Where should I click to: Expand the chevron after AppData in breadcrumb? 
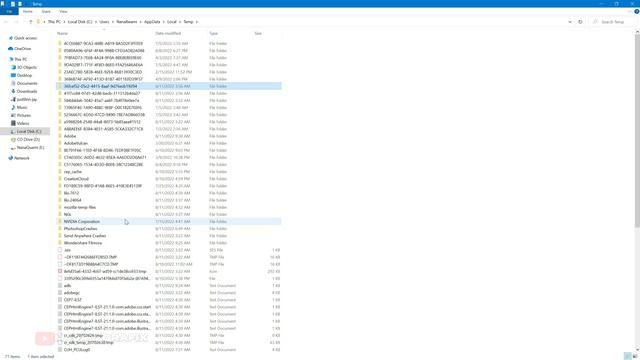(x=164, y=22)
